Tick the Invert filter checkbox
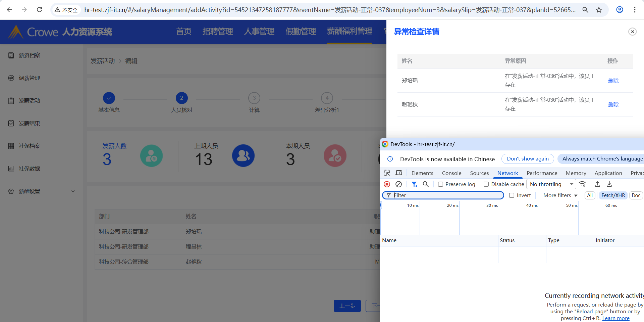644x322 pixels. coord(512,195)
